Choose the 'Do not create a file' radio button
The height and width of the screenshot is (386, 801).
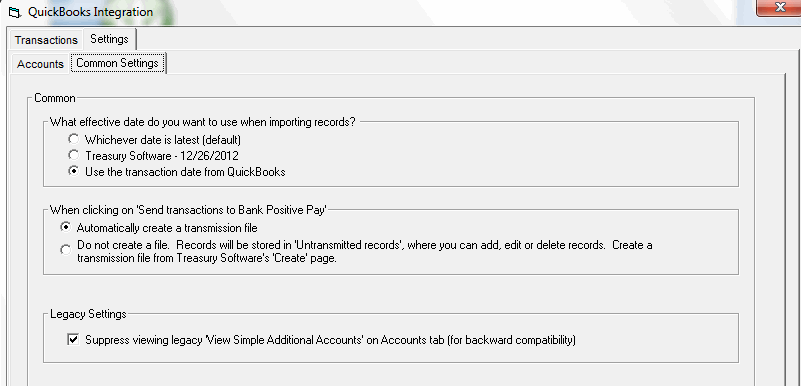point(65,250)
